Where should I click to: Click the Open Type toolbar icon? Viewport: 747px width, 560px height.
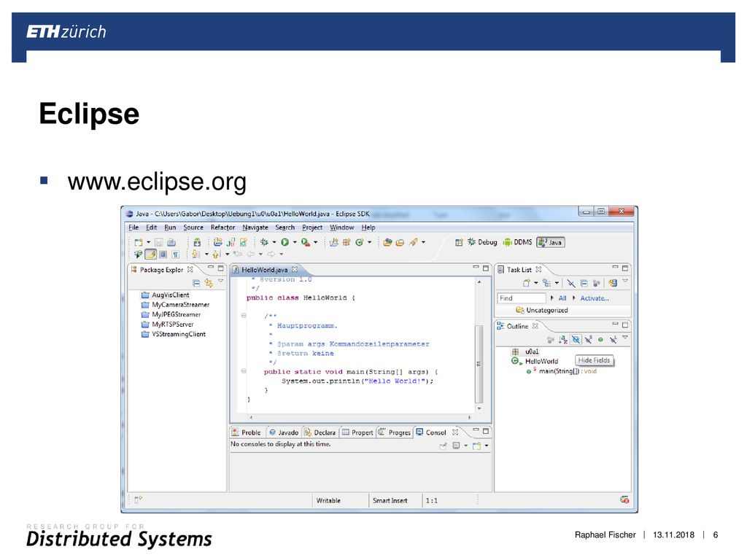click(387, 242)
